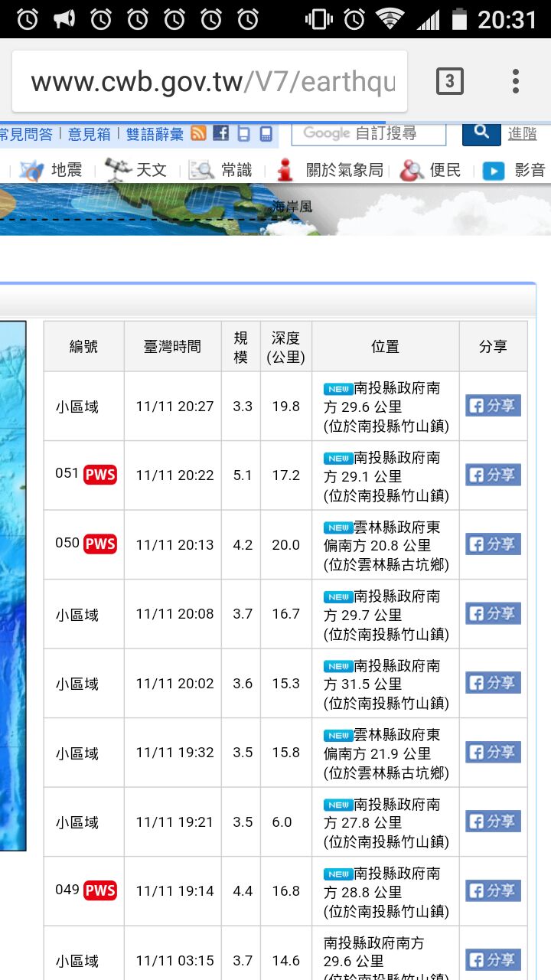551x980 pixels.
Task: Tap the browser address bar URL
Action: click(x=212, y=81)
